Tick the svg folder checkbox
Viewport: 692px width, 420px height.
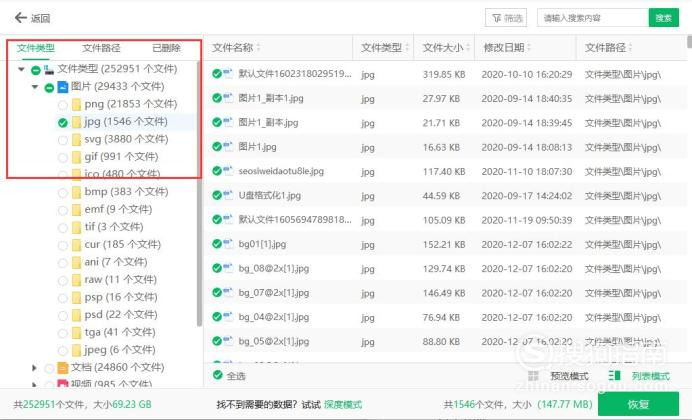63,140
